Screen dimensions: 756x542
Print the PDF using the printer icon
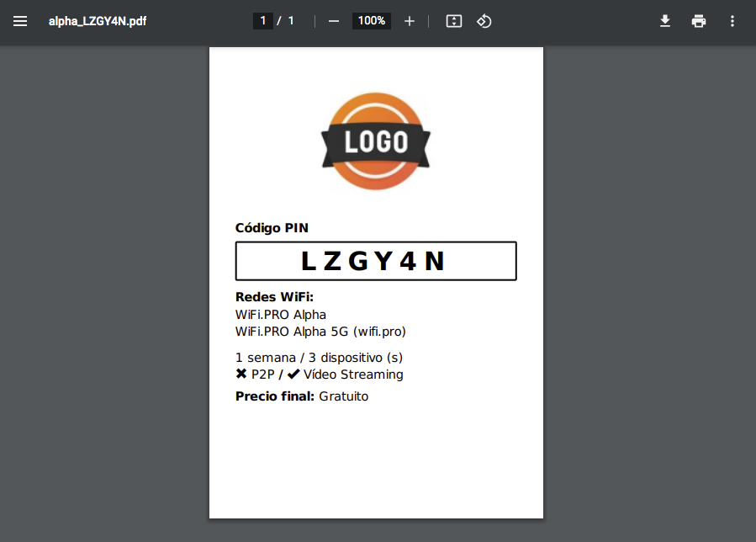pyautogui.click(x=699, y=21)
